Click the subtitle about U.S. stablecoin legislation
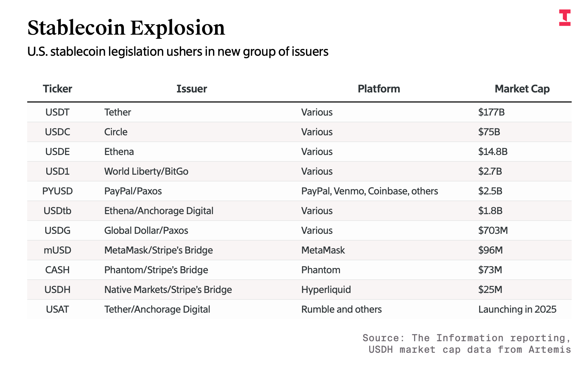Image resolution: width=588 pixels, height=365 pixels. click(178, 52)
